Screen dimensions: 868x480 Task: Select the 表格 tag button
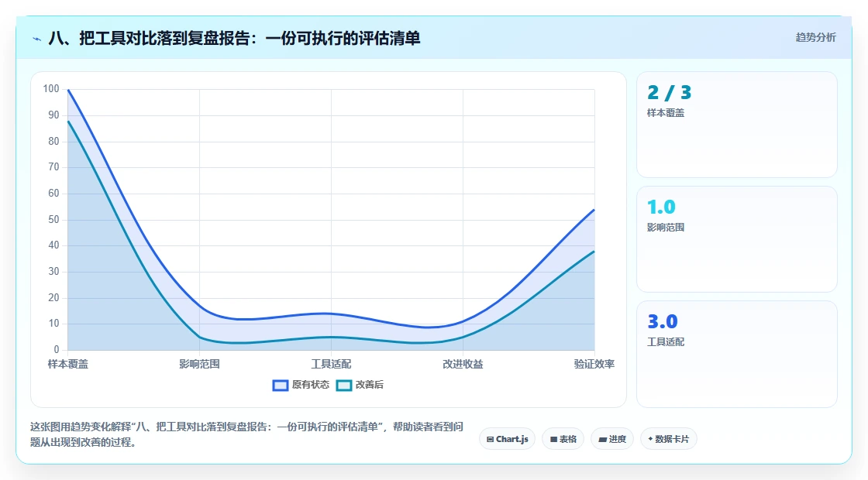pos(563,439)
